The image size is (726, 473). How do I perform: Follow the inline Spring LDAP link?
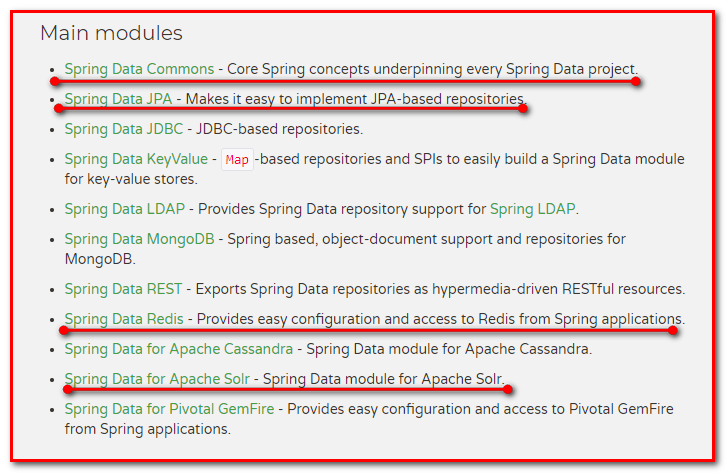533,209
